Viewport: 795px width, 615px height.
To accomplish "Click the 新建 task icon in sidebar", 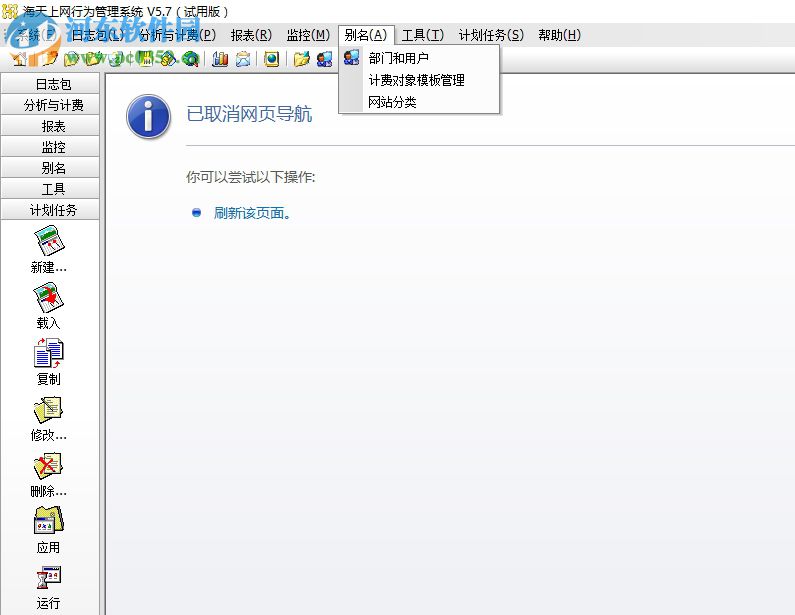I will coord(49,240).
